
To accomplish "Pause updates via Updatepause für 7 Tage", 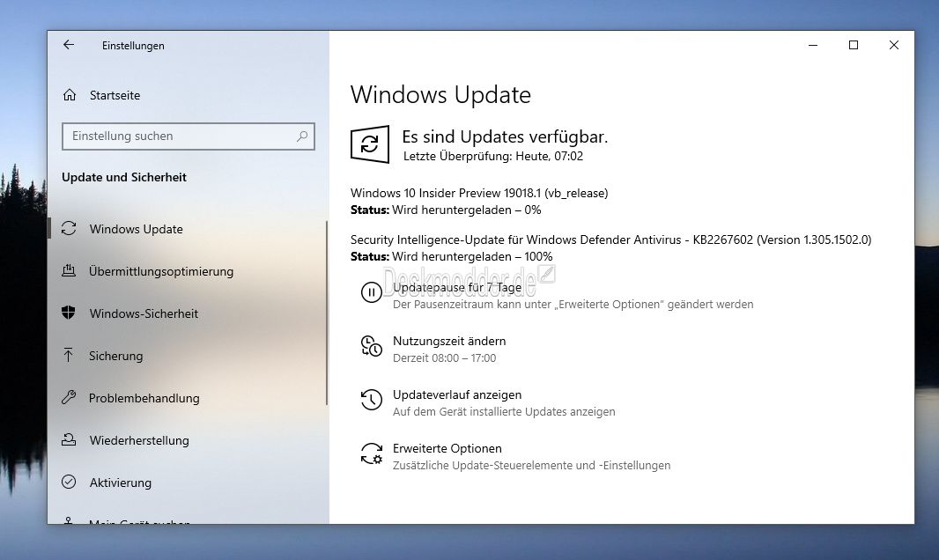I will tap(457, 287).
